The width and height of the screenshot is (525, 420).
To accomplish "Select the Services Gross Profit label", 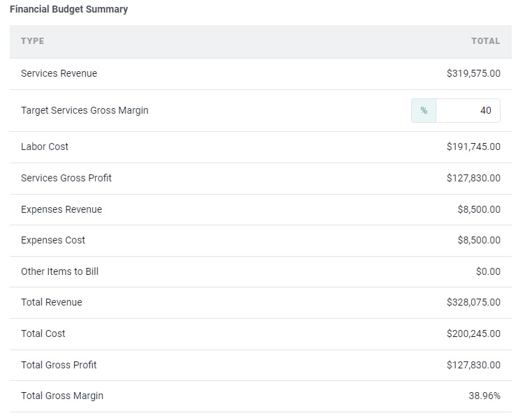I will coord(66,178).
